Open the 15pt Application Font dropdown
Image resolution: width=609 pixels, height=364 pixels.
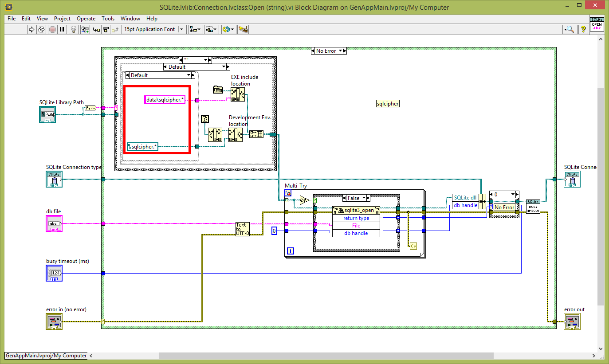[x=182, y=30]
